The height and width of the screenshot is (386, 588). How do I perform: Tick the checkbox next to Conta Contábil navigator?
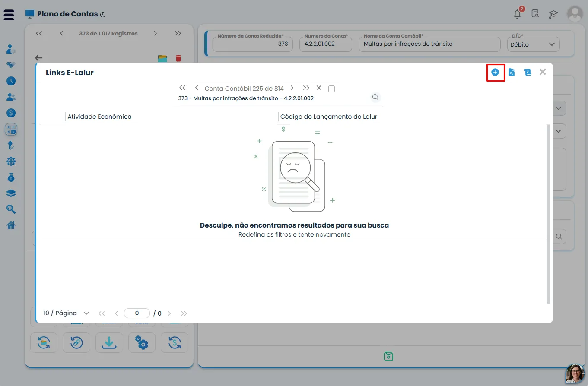point(332,89)
